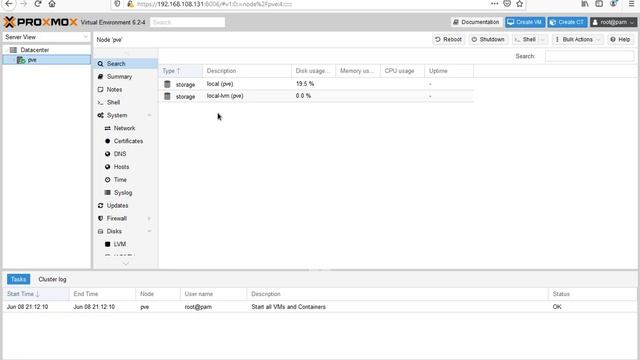
Task: Open the browser library icon
Action: [x=585, y=4]
